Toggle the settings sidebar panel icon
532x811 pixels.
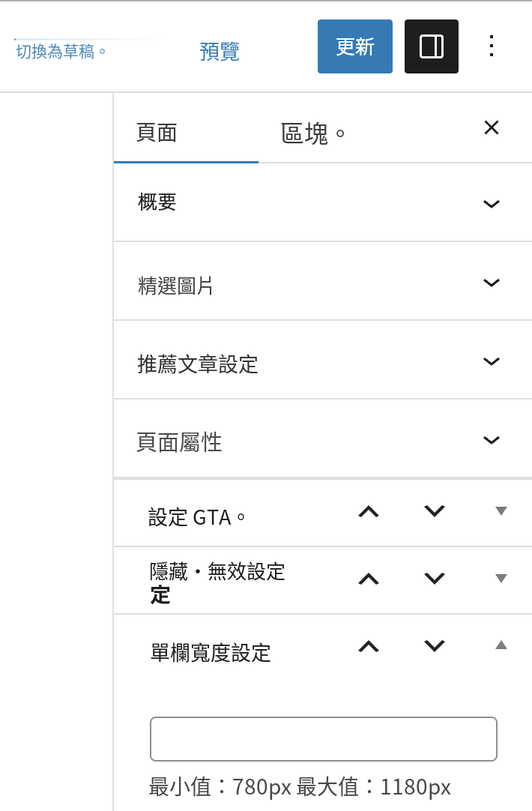pyautogui.click(x=431, y=46)
